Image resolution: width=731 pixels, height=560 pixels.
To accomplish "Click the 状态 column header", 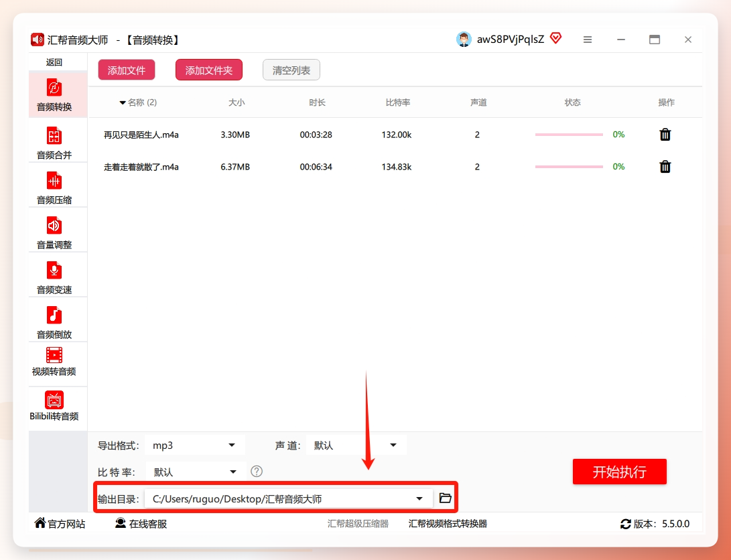I will [572, 102].
